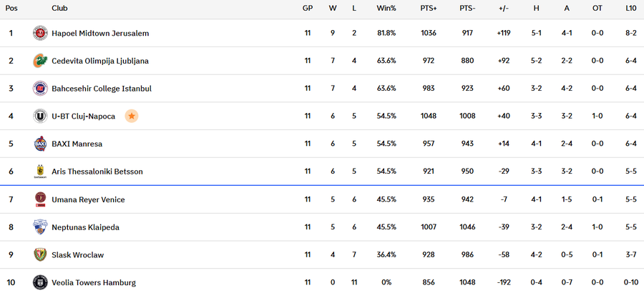644x293 pixels.
Task: Click the Pos column header
Action: 11,9
